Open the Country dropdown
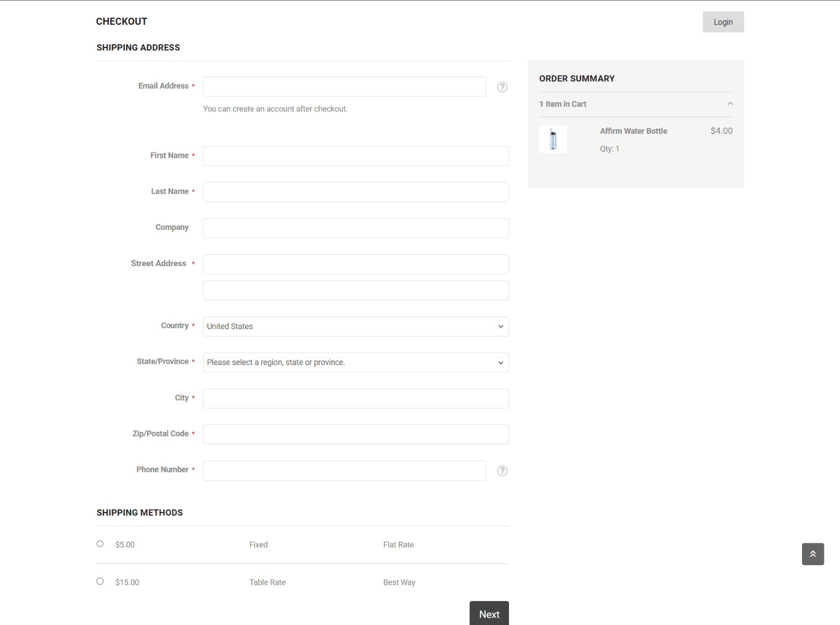840x625 pixels. 355,327
